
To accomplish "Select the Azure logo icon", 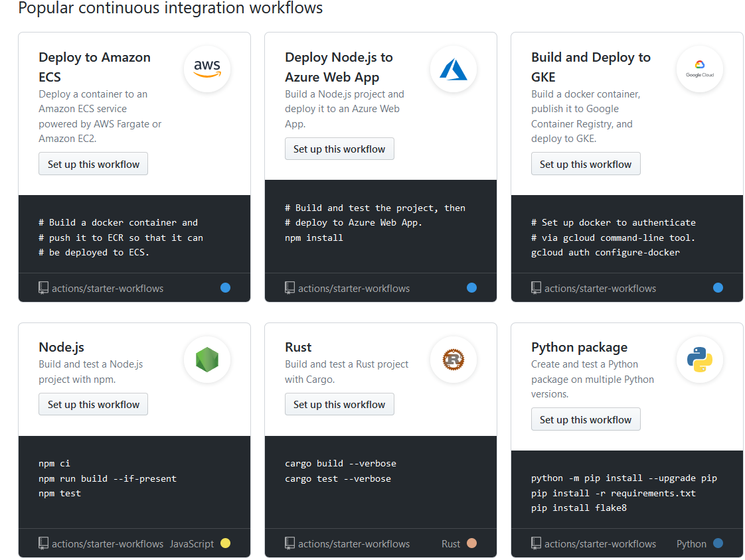I will [454, 68].
